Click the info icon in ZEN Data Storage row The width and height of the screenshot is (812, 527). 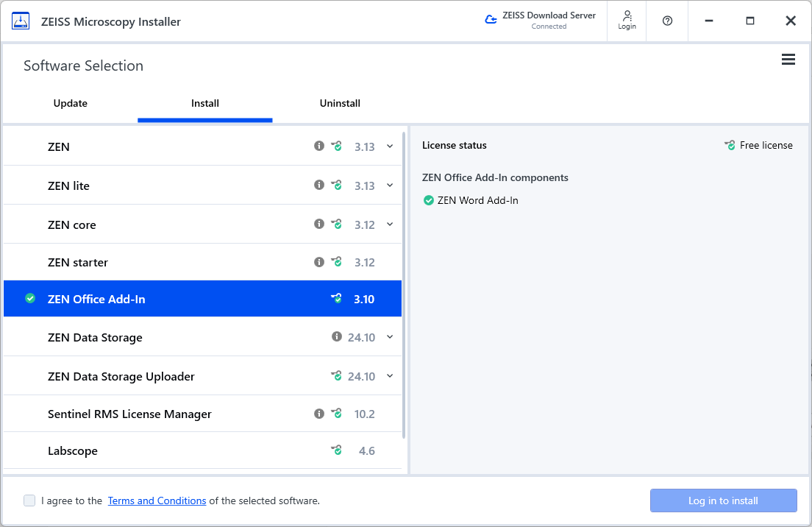point(337,336)
